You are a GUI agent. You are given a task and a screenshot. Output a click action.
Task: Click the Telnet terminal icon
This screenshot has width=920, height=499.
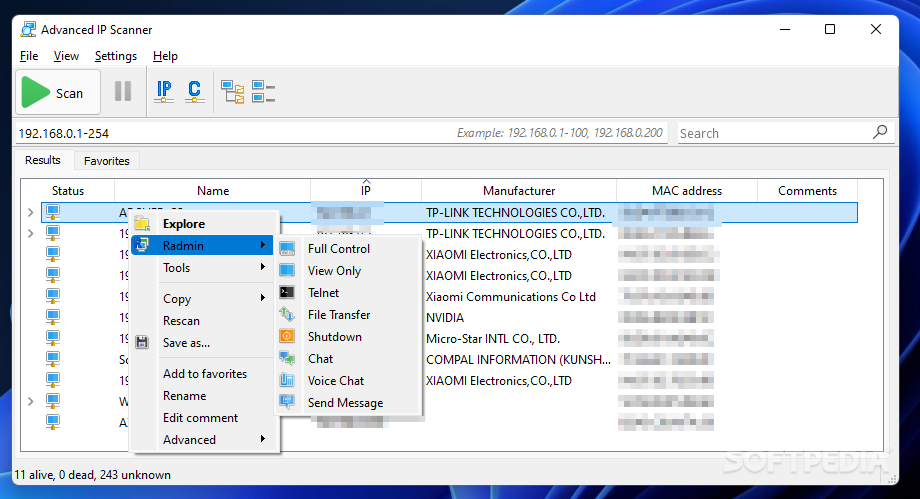click(x=287, y=292)
